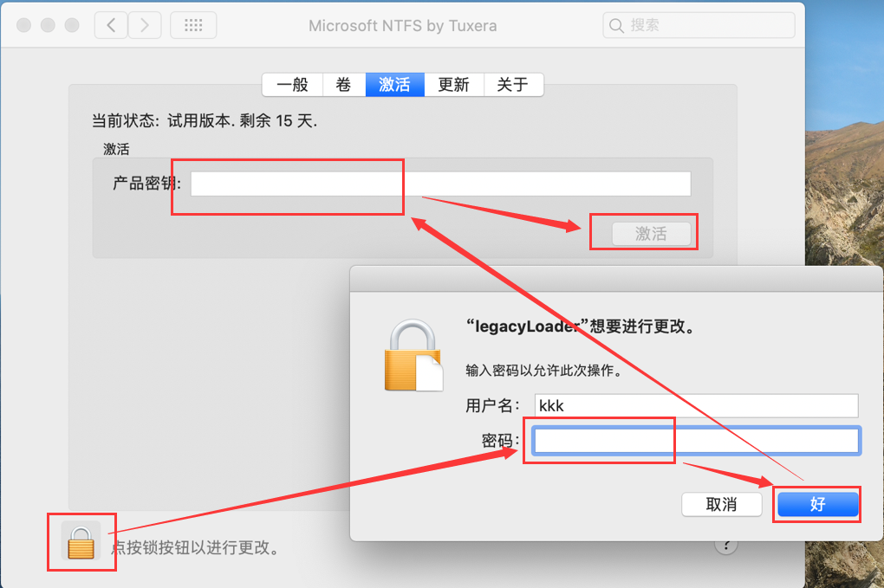This screenshot has height=588, width=884.
Task: Click the lock icon to allow changes
Action: coord(81,543)
